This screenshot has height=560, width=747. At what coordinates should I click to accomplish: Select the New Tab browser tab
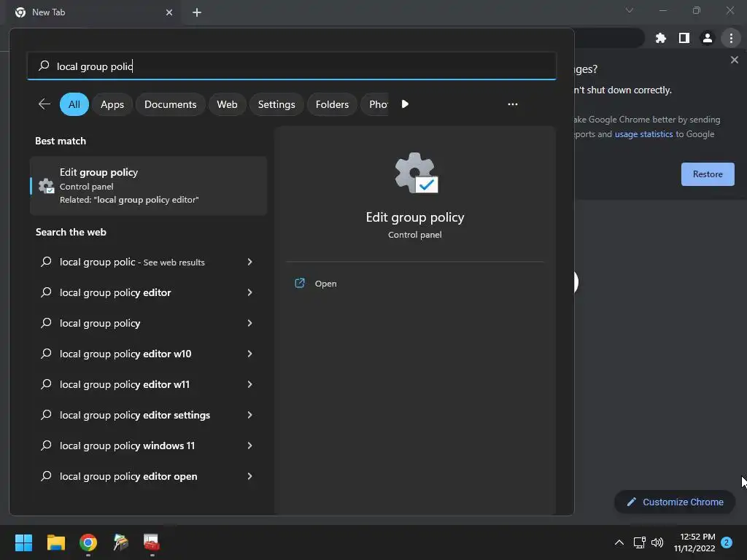point(94,12)
